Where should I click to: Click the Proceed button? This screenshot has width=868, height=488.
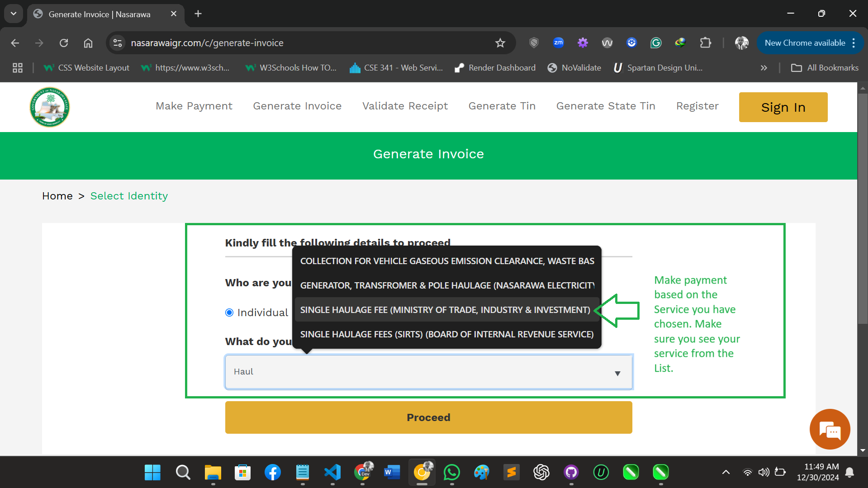click(428, 417)
